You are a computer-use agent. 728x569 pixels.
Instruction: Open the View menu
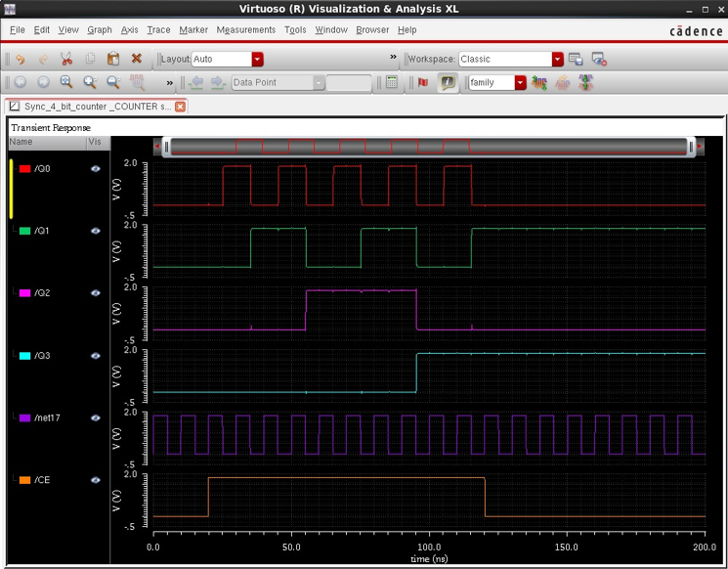(68, 29)
